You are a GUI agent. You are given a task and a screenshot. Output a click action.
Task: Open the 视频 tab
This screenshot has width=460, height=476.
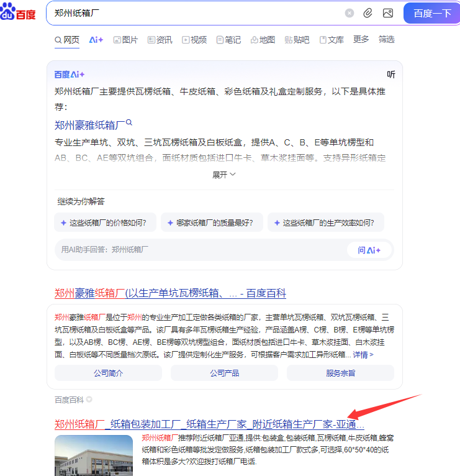[194, 40]
